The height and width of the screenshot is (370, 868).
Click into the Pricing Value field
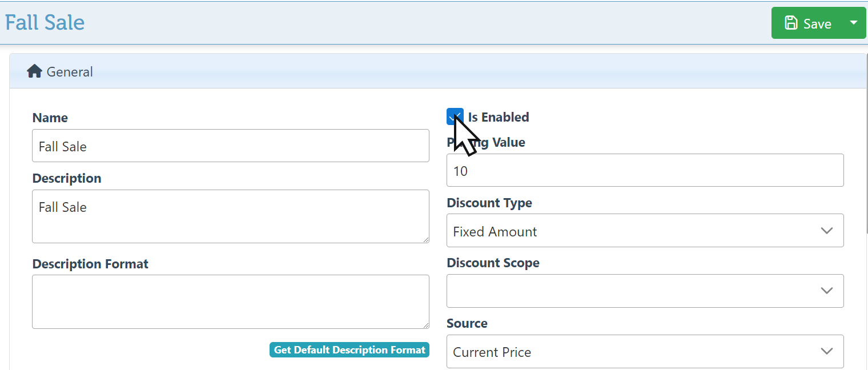click(x=644, y=170)
